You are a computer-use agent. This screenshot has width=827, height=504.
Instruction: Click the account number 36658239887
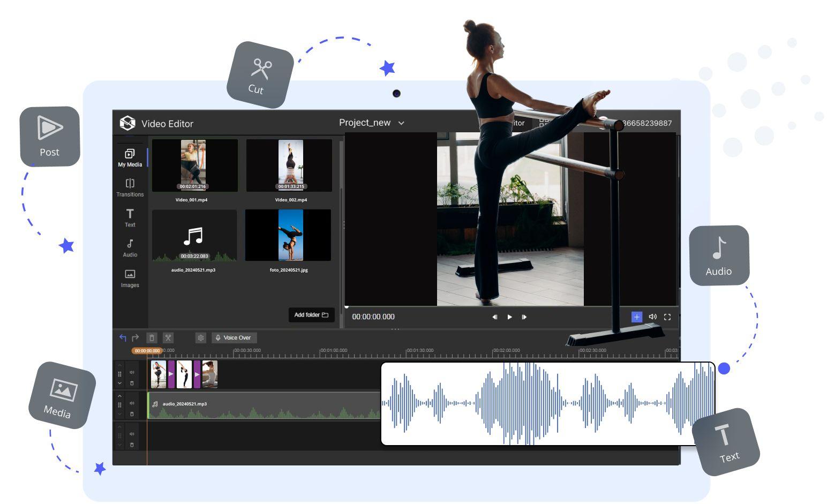647,123
